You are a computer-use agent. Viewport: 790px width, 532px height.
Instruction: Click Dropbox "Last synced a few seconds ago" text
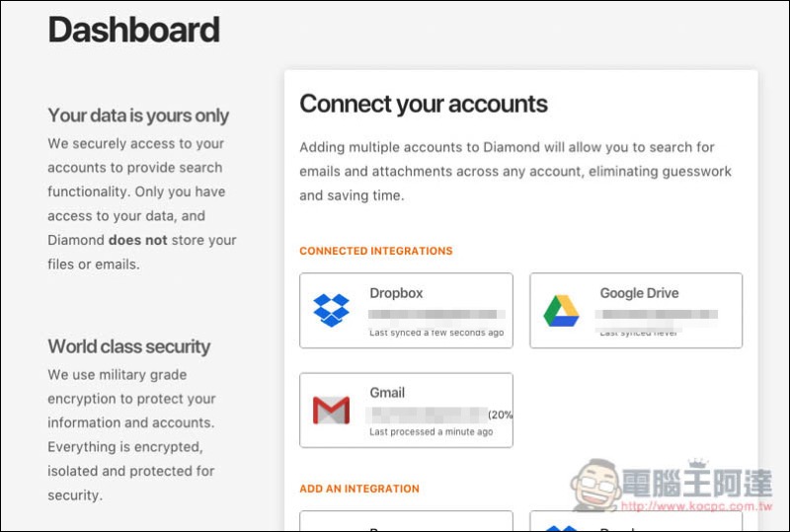436,333
